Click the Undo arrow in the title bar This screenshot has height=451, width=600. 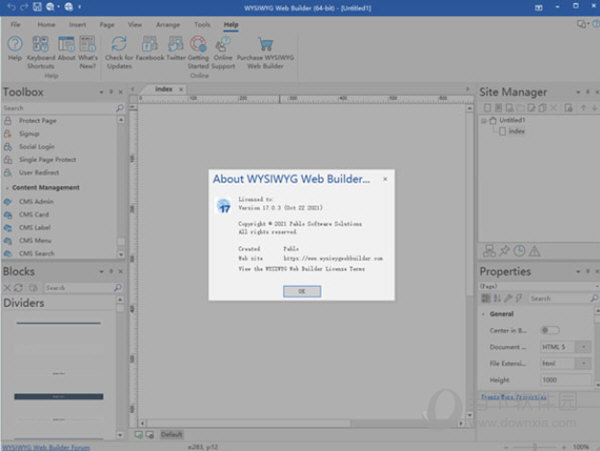(x=11, y=7)
